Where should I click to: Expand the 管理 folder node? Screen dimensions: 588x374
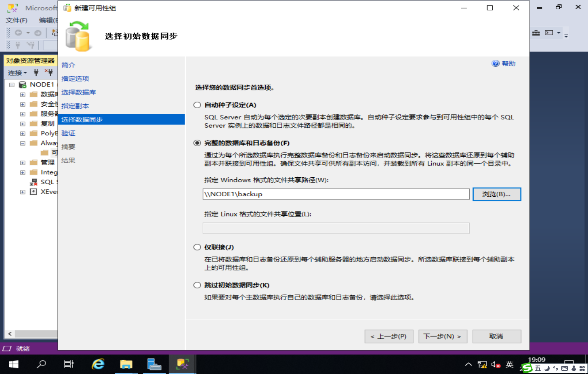tap(23, 162)
